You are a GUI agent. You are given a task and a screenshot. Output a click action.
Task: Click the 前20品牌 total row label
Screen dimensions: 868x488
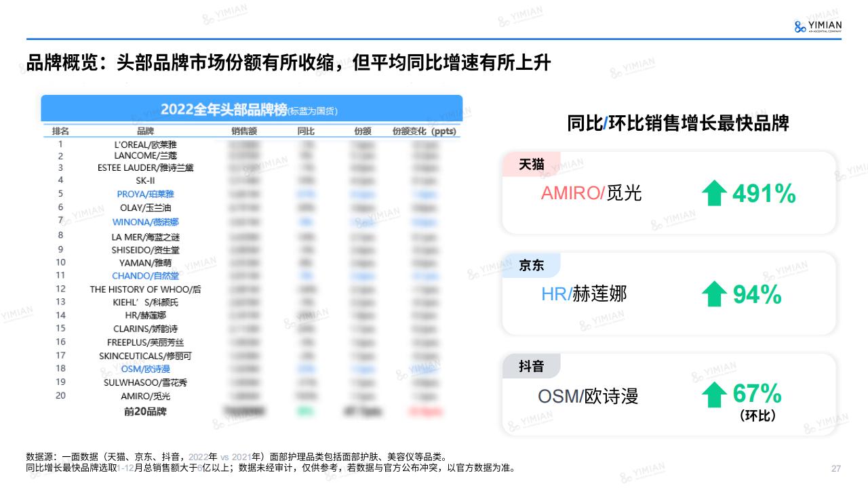(145, 411)
